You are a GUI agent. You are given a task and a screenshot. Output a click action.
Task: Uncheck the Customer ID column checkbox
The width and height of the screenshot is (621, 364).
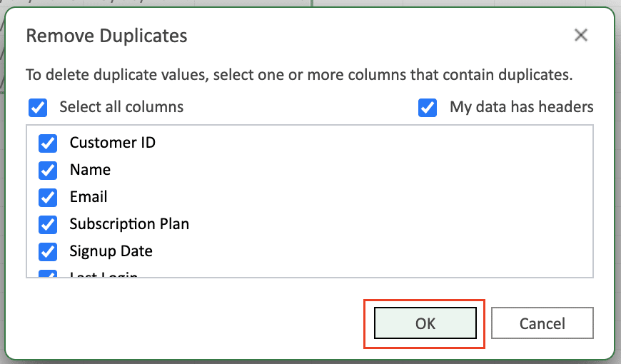[x=48, y=143]
